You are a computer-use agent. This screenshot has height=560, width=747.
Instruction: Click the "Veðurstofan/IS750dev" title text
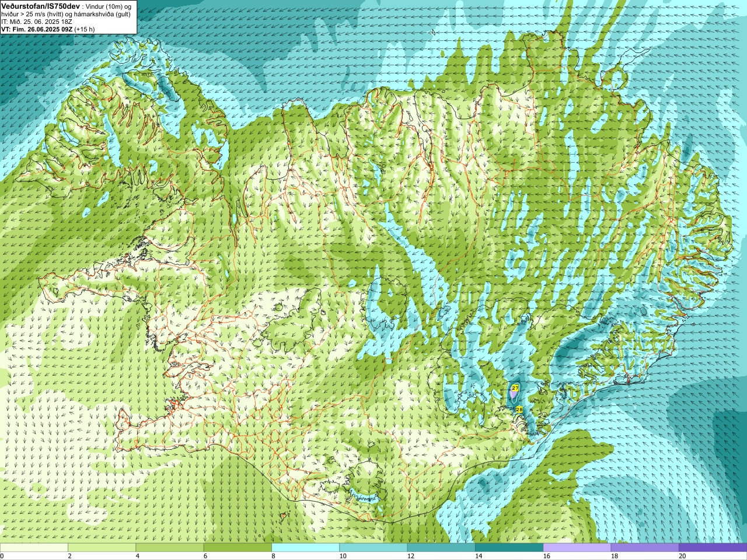click(x=40, y=6)
